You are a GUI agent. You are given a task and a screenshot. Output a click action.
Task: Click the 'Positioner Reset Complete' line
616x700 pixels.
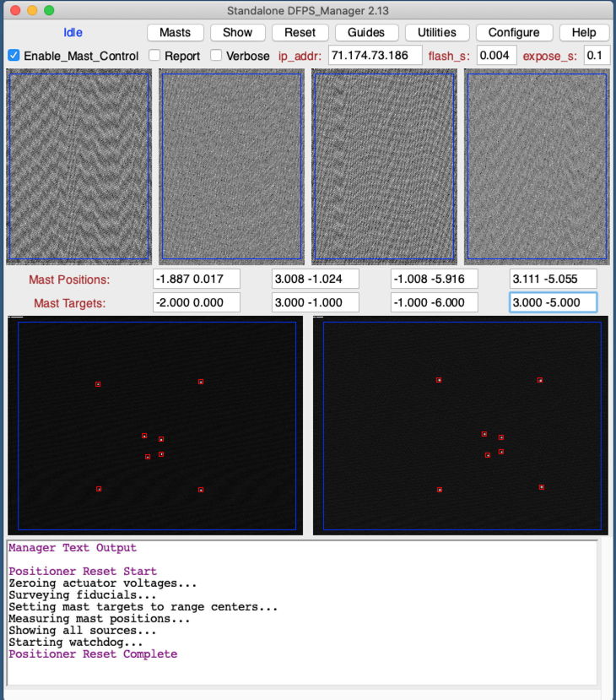(93, 654)
